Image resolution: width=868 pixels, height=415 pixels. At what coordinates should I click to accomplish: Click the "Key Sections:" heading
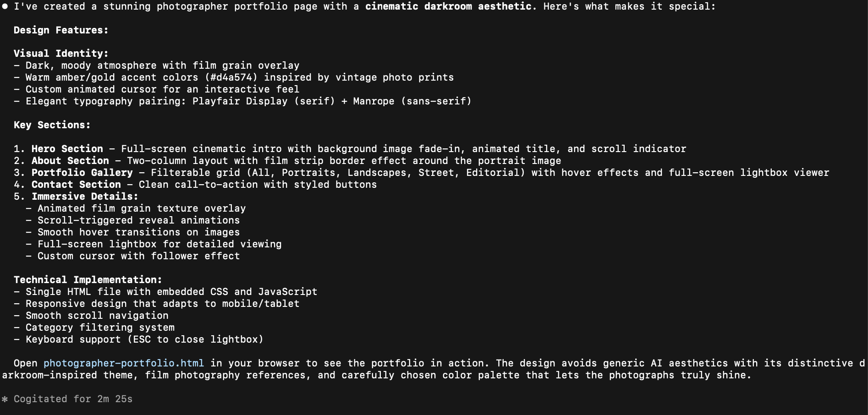[x=52, y=125]
